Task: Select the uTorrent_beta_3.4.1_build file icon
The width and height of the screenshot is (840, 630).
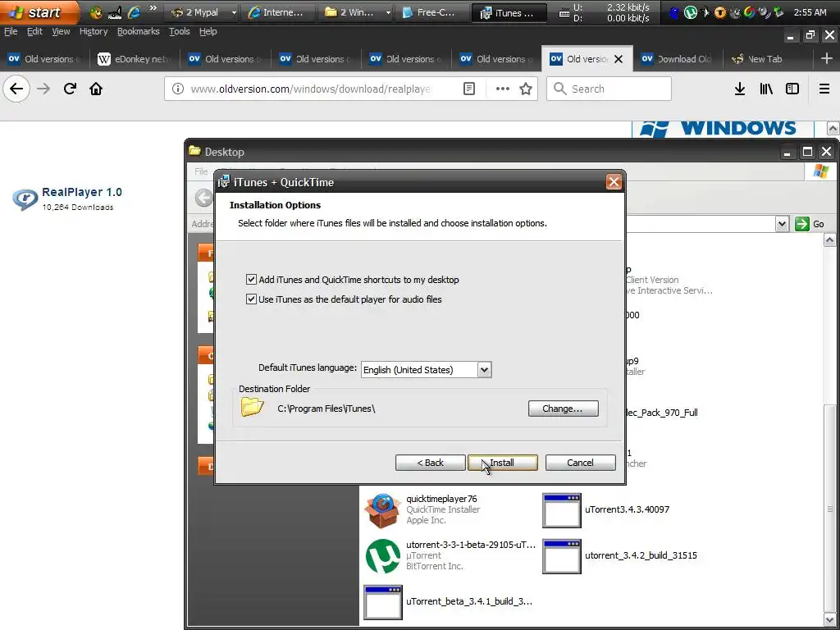Action: pos(382,602)
